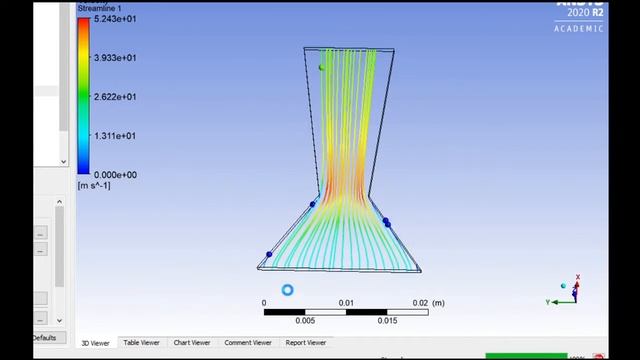Screen dimensions: 640x360
Task: Click the outline tree scrollbar down arrow
Action: click(x=63, y=162)
